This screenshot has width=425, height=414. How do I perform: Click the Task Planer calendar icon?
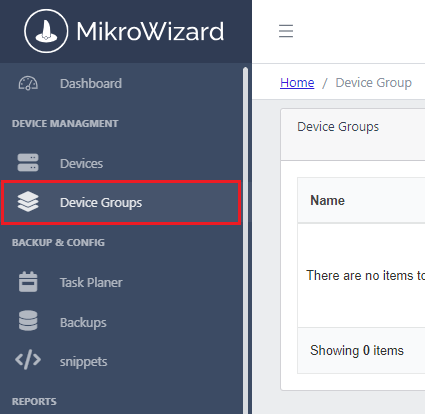[28, 282]
